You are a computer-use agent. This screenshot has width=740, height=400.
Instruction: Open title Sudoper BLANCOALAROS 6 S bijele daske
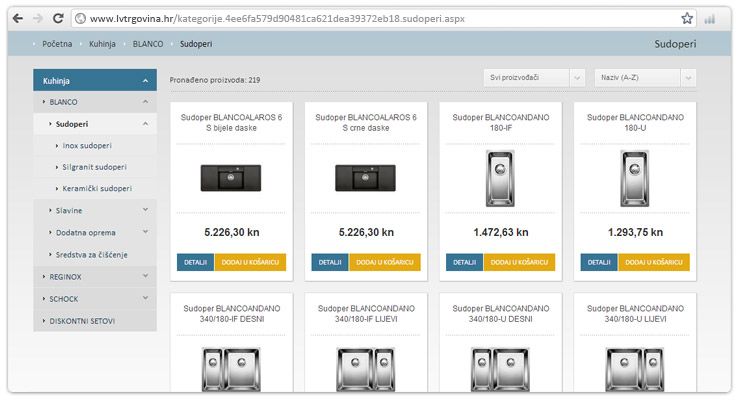[x=231, y=123]
